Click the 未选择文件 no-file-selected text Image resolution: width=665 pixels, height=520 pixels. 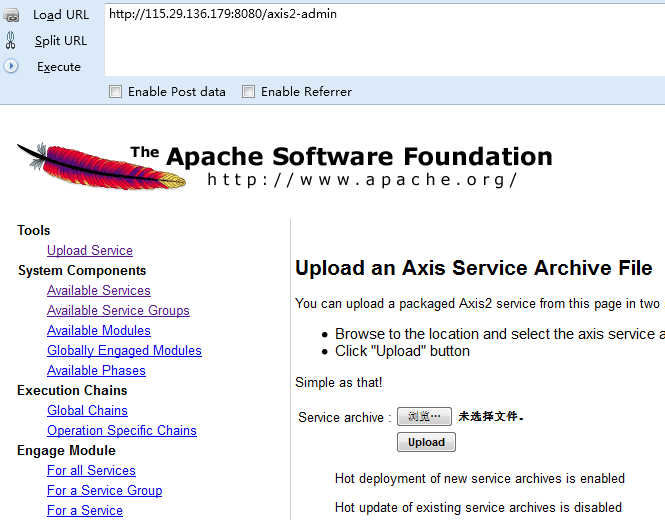[x=491, y=417]
